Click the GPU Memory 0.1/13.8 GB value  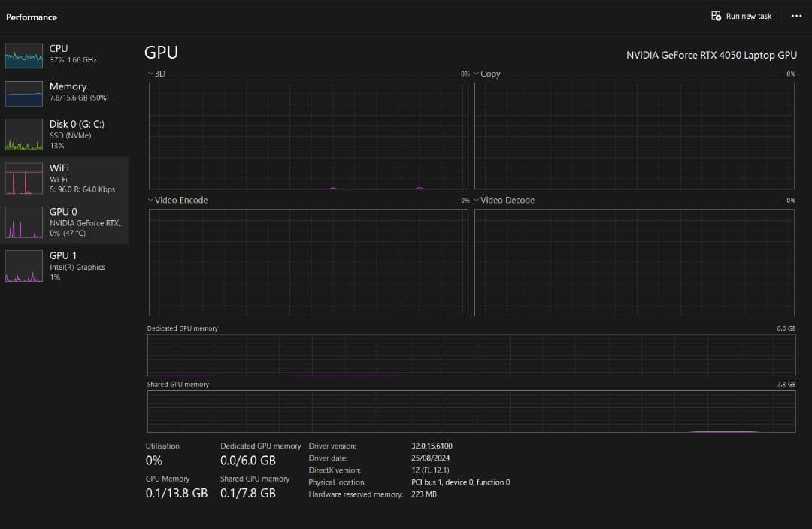tap(177, 493)
